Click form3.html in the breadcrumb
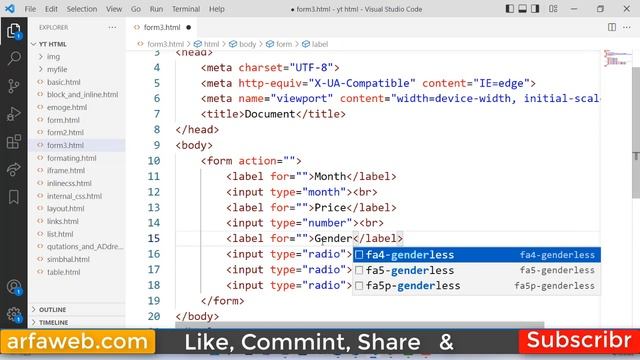 pos(165,44)
